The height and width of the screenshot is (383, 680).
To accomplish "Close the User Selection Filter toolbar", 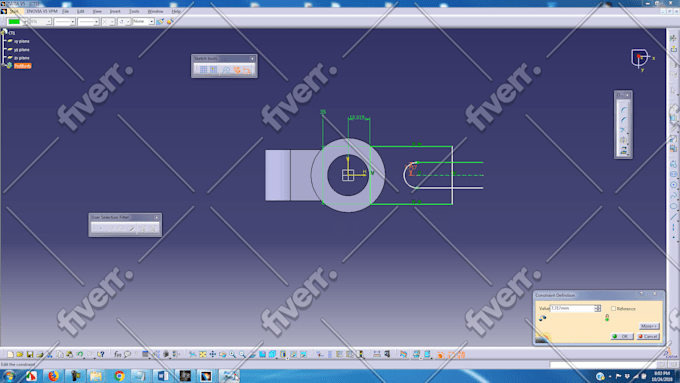I will click(157, 217).
